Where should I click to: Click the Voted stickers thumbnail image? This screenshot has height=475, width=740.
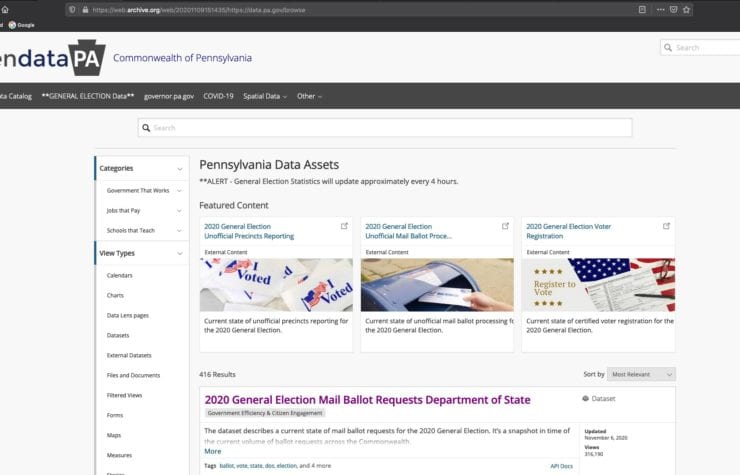276,285
